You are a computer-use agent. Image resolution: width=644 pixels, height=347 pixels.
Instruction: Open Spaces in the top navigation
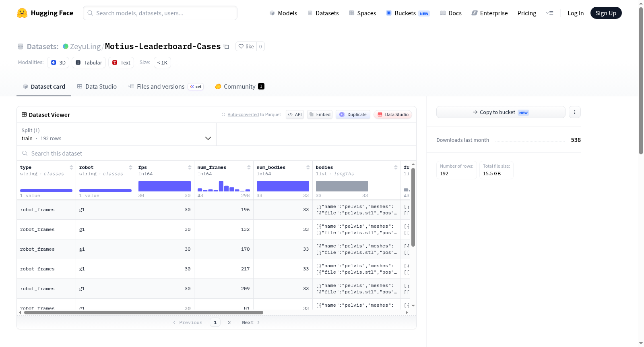(x=362, y=13)
